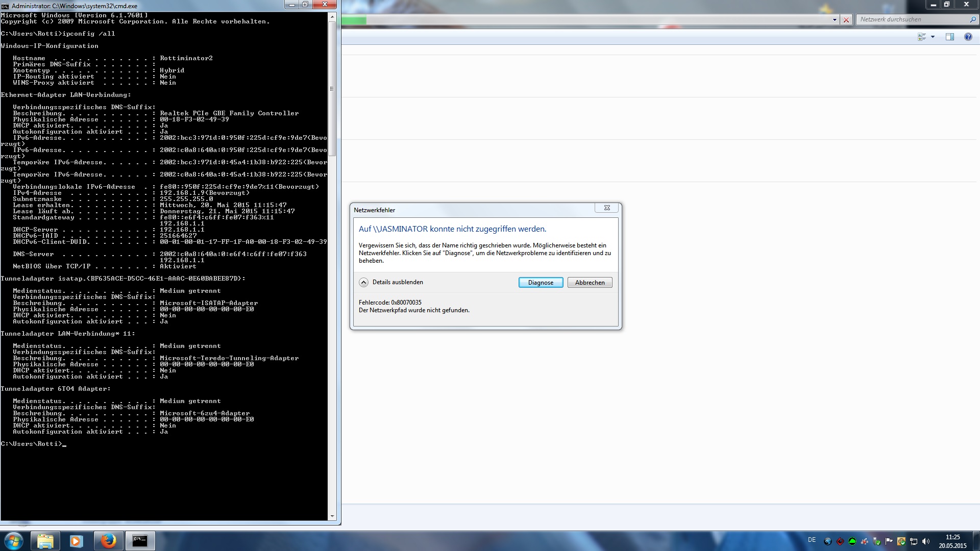The width and height of the screenshot is (980, 551).
Task: Open the address bar history dropdown
Action: [x=835, y=20]
